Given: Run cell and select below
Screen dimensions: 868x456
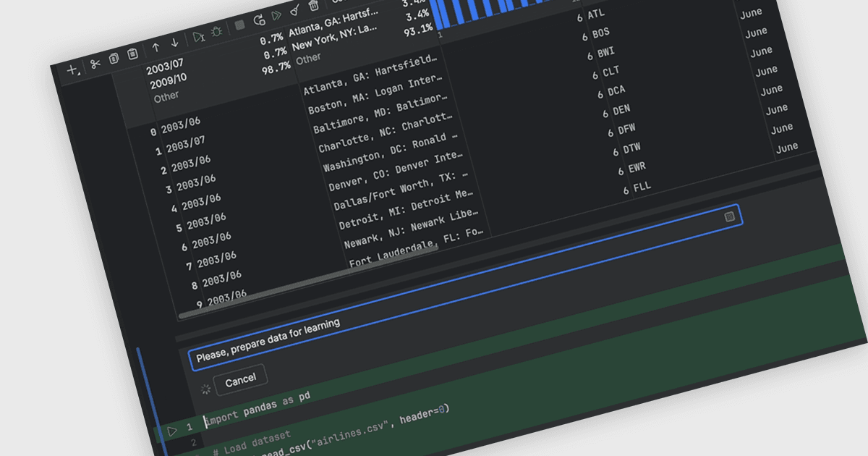Looking at the screenshot, I should click(x=199, y=37).
